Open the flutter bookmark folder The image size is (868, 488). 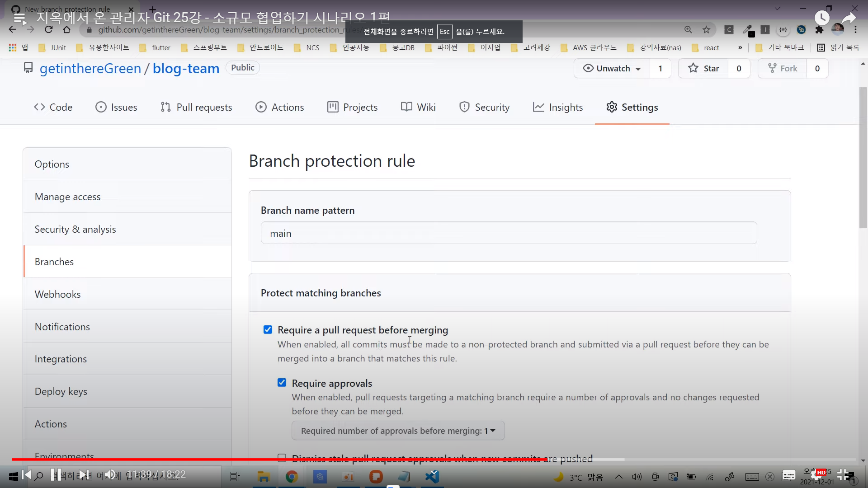click(155, 47)
